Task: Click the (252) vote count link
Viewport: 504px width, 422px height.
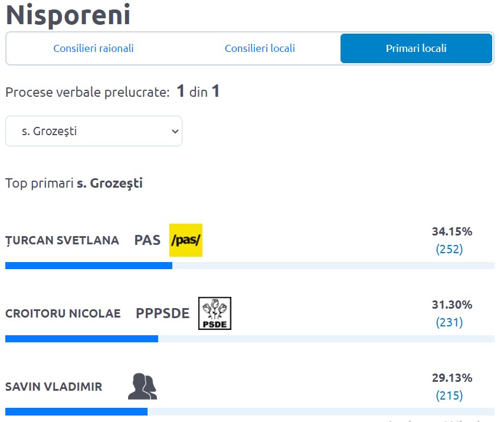Action: tap(449, 249)
